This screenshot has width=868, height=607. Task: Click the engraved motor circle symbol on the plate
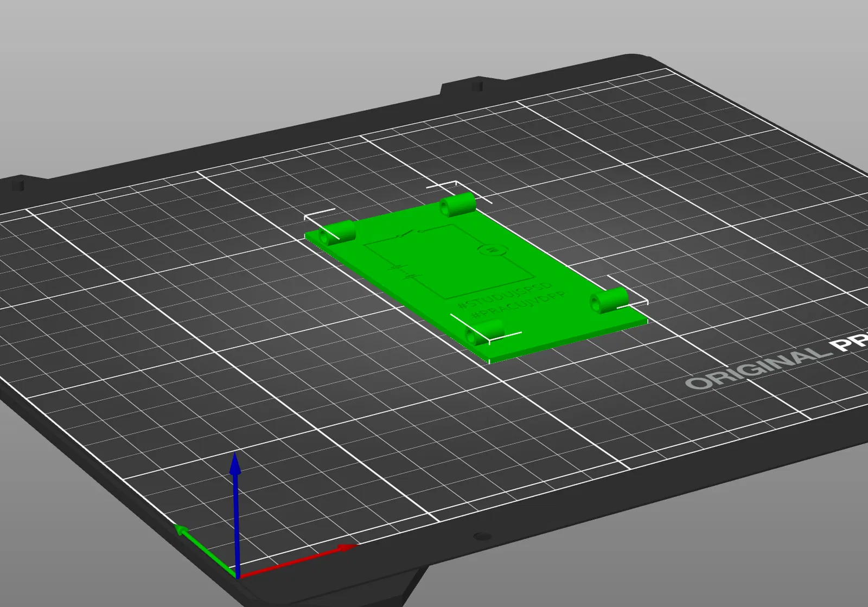point(493,250)
